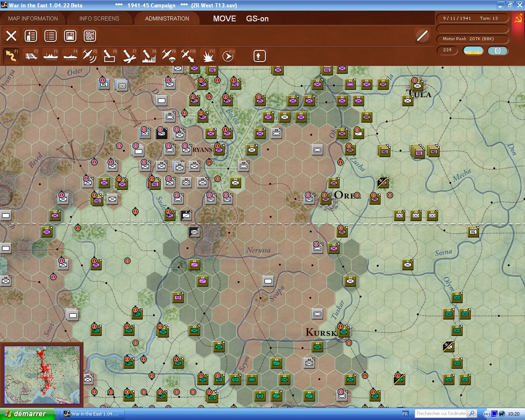The width and height of the screenshot is (525, 420).
Task: Click the Motor Pool 207K (88K) readout
Action: pos(473,39)
